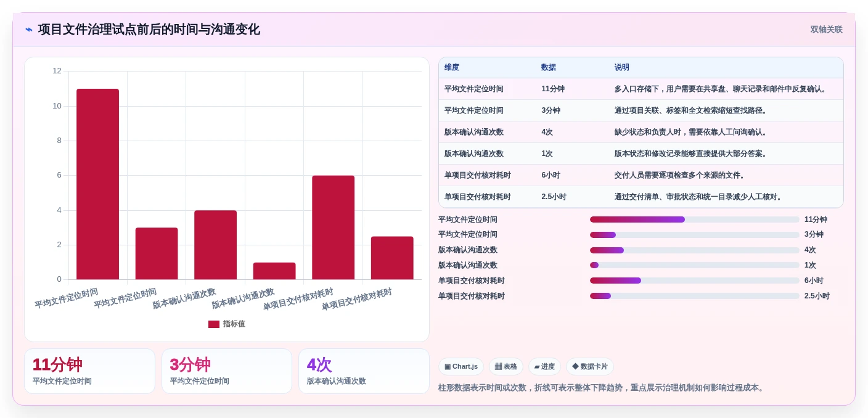Select the shortest chart bar with value 1
The width and height of the screenshot is (868, 418).
274,271
